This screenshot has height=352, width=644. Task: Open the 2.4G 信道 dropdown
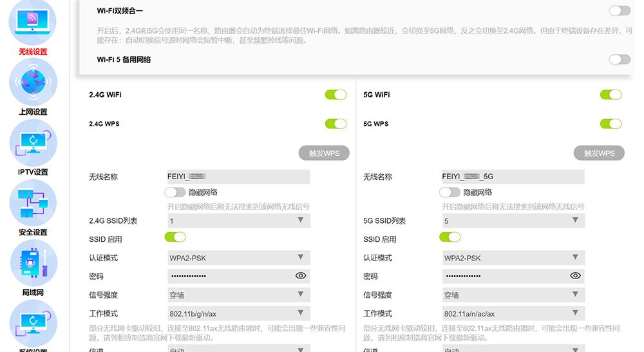tap(239, 349)
